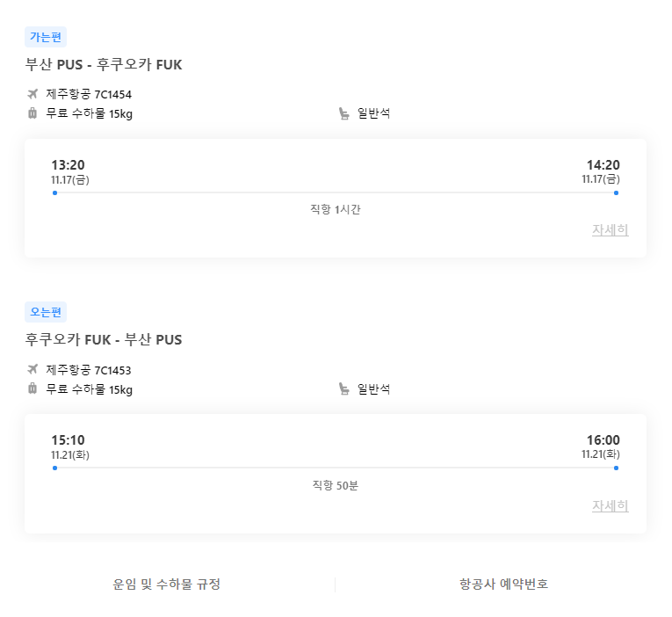Switch to the 운임 및 수하물 규정 tab
The height and width of the screenshot is (617, 672).
[167, 584]
